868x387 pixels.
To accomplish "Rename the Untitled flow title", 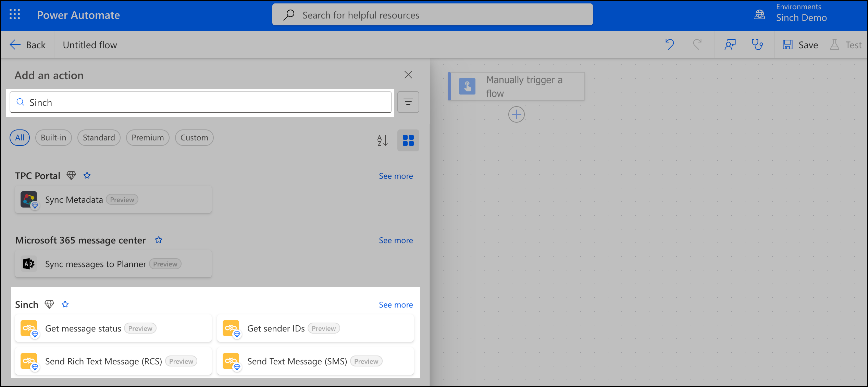I will (x=90, y=45).
